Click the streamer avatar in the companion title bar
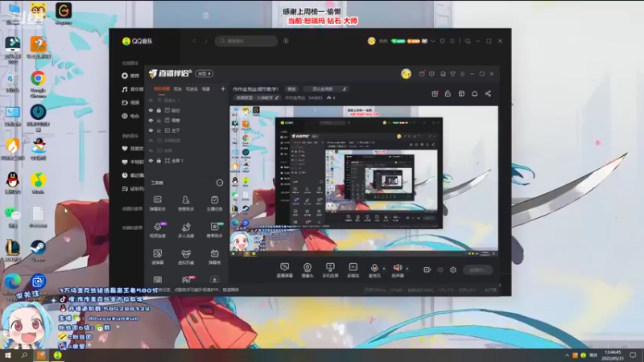644x362 pixels. pos(406,73)
